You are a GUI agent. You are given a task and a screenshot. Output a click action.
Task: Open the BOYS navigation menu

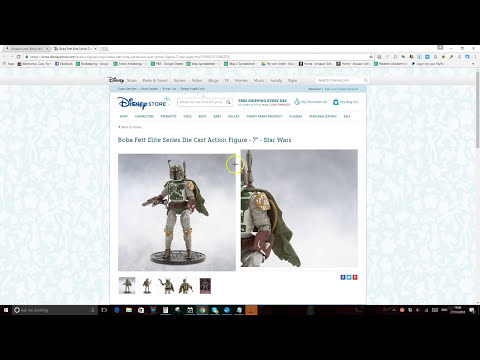click(202, 116)
